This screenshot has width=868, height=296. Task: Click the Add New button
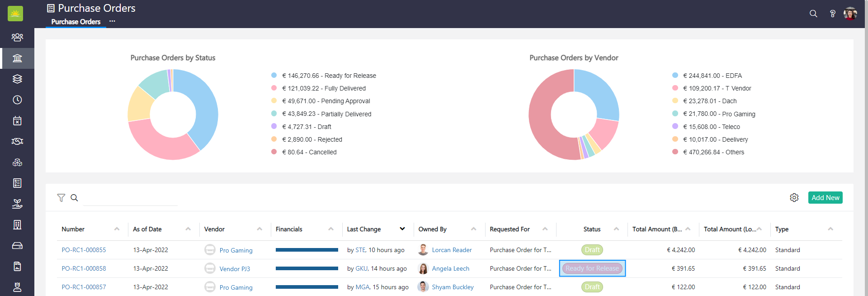(x=825, y=198)
